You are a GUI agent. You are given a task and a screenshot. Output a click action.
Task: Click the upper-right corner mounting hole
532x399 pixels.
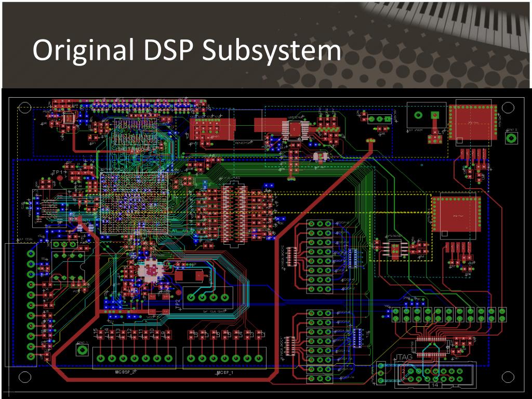[x=508, y=108]
